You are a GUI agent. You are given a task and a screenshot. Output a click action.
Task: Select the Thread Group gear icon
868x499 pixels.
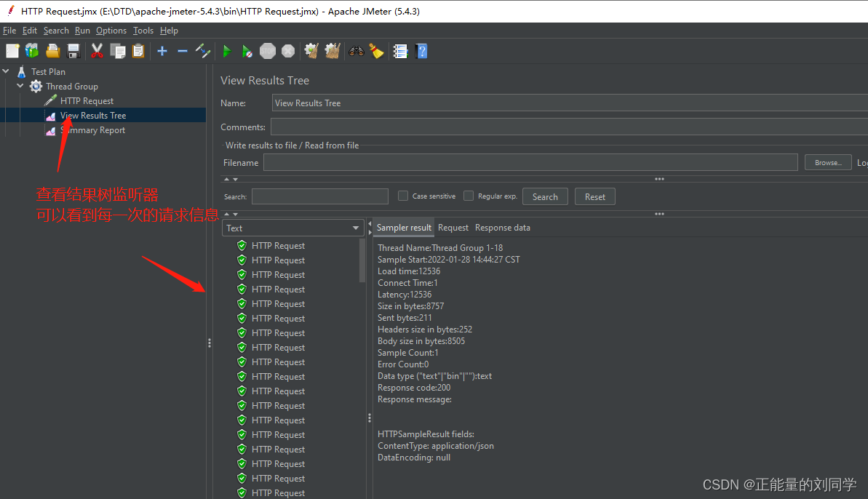click(x=36, y=86)
